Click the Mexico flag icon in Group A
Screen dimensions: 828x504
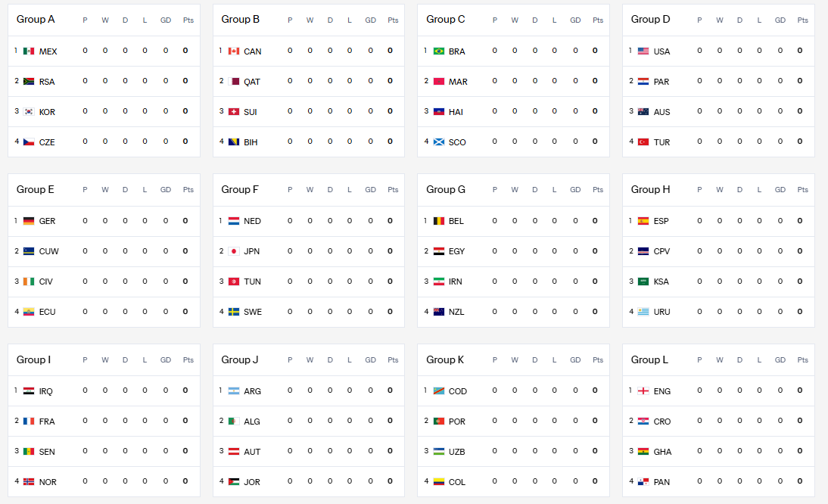(30, 51)
